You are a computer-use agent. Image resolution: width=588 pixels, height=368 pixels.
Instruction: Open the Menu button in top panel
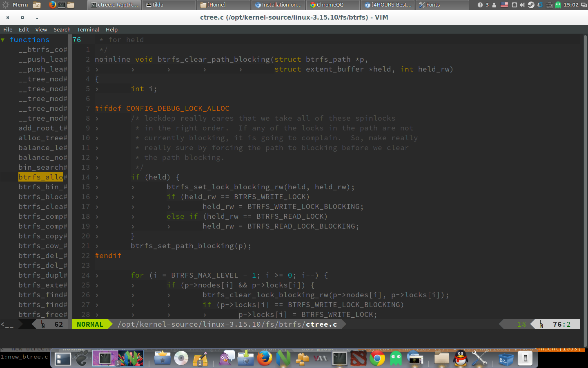coord(15,5)
